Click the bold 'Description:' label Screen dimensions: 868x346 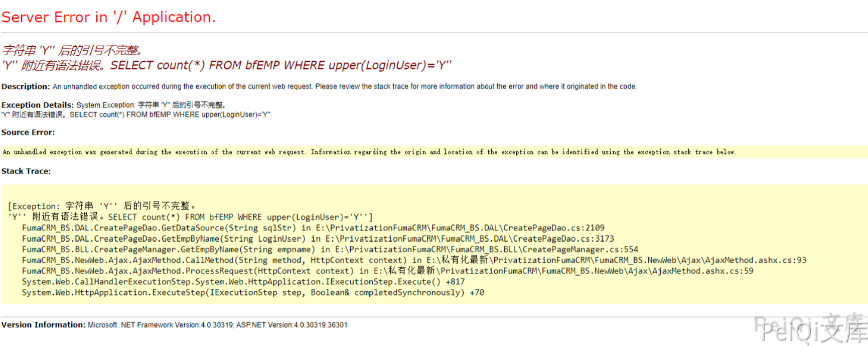[26, 86]
